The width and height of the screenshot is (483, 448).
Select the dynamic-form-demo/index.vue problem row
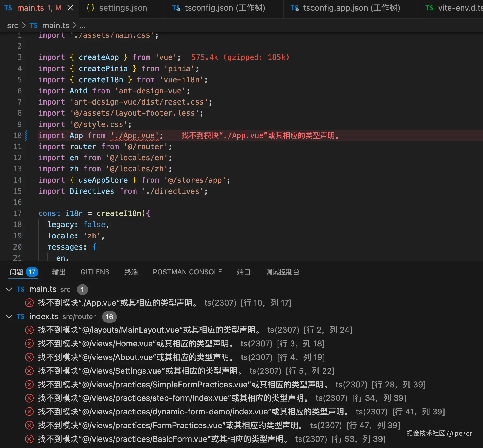click(241, 412)
